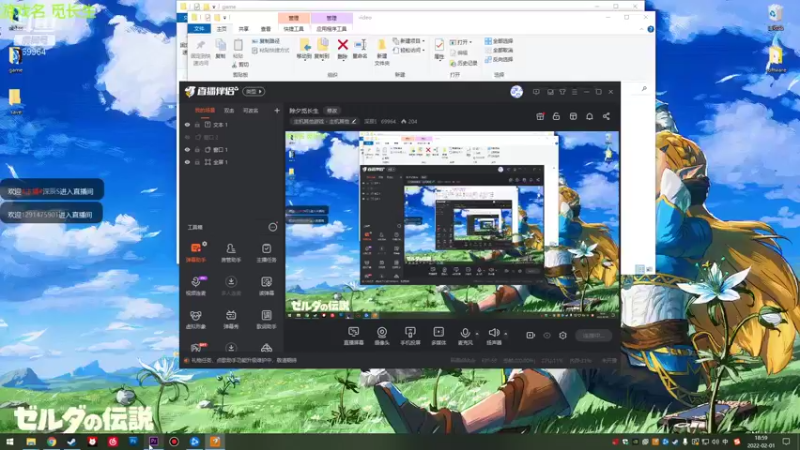The width and height of the screenshot is (800, 450).
Task: Open the 打开 dropdown in Explorer ribbon
Action: click(x=461, y=42)
